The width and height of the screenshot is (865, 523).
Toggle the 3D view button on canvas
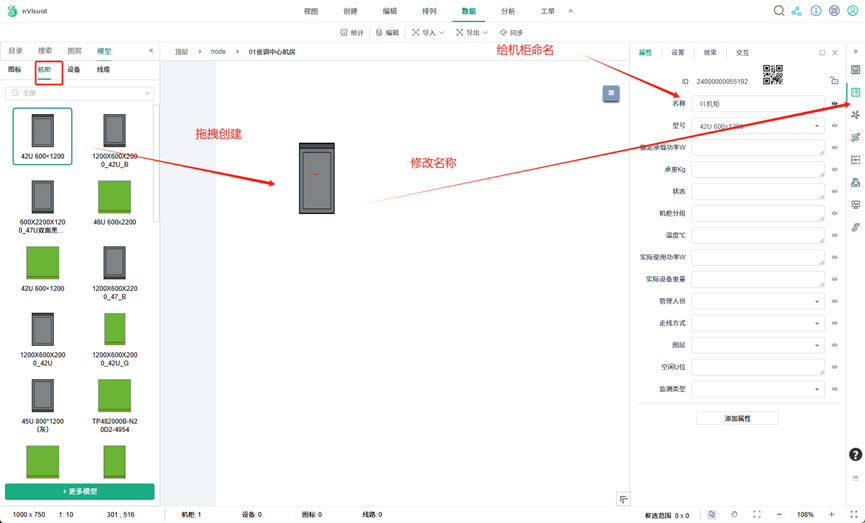(611, 93)
